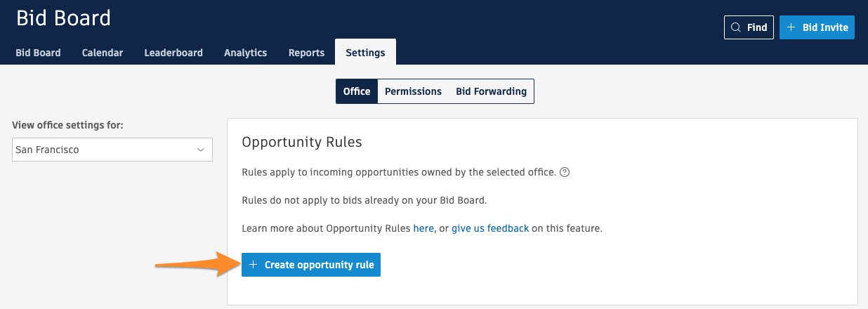
Task: Click the Create opportunity rule button label
Action: pos(319,265)
